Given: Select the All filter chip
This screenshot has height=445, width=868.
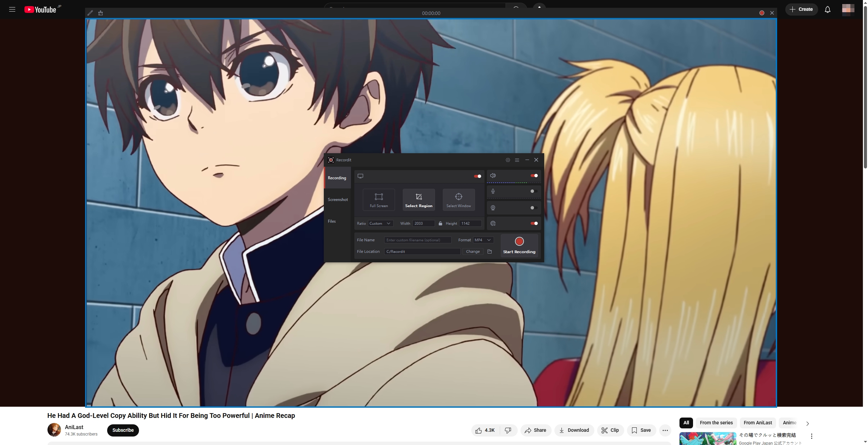Looking at the screenshot, I should (x=686, y=423).
